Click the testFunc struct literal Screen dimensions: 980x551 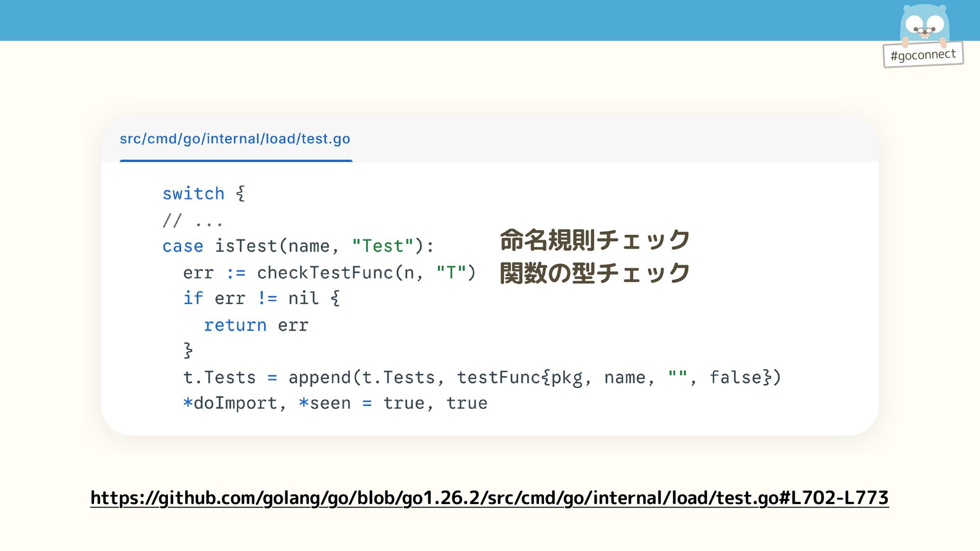coord(498,378)
